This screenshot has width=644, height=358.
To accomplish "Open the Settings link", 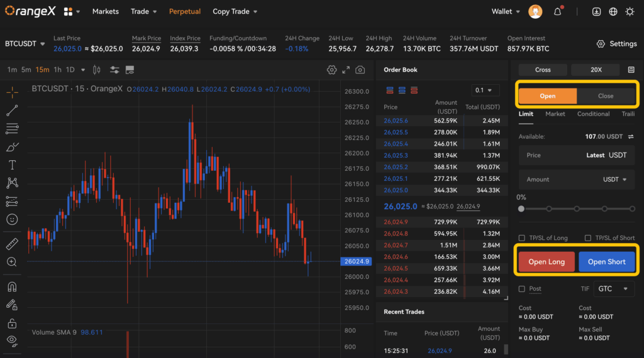I will (617, 44).
